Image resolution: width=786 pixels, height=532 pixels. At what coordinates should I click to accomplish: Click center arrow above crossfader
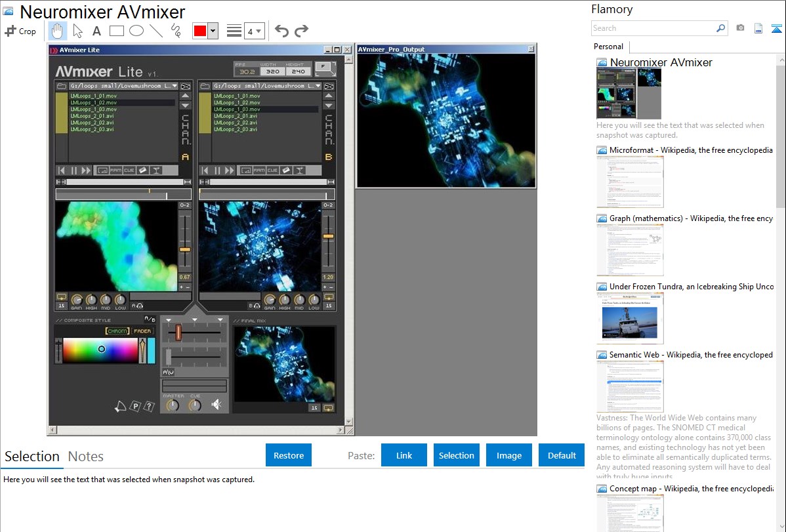194,319
